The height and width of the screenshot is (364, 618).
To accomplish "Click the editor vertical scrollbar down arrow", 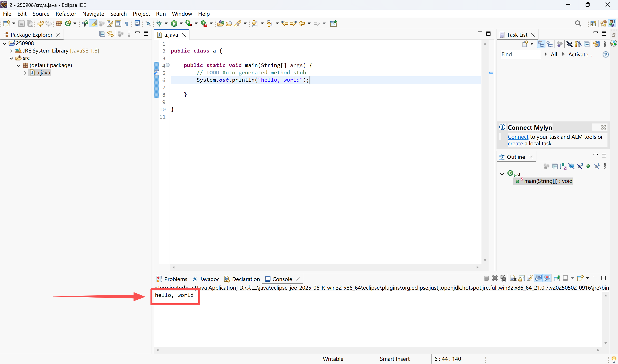I will (x=485, y=260).
